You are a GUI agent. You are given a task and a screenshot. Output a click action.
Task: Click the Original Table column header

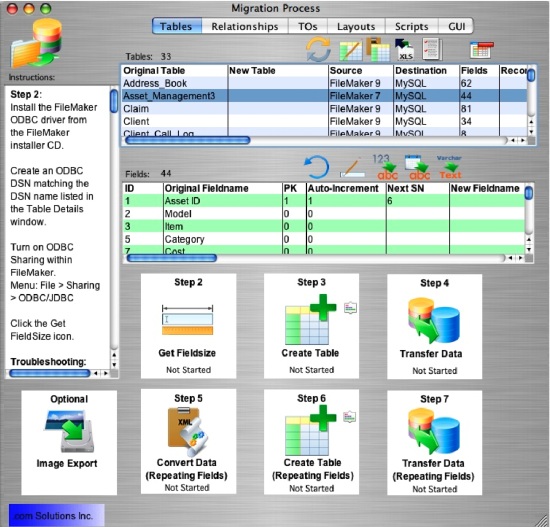(175, 71)
